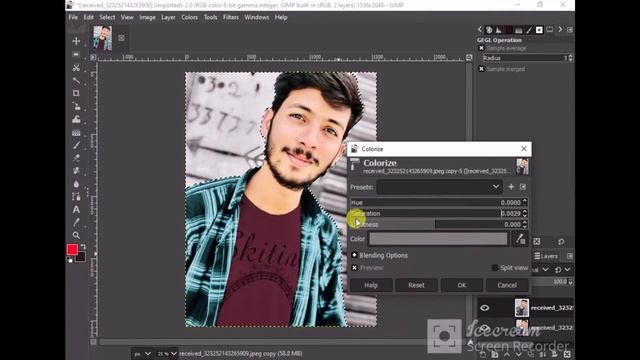The image size is (640, 360).
Task: Close the image tab thumbnail button
Action: coord(121,38)
